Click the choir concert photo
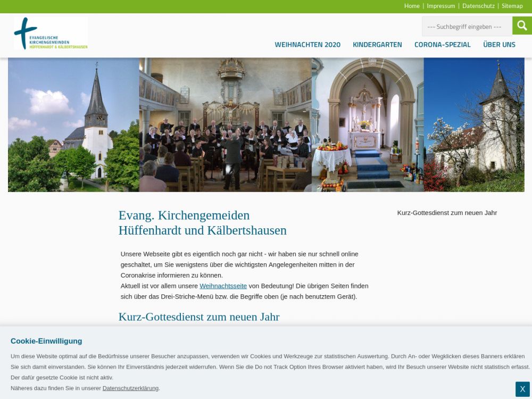 click(x=225, y=125)
